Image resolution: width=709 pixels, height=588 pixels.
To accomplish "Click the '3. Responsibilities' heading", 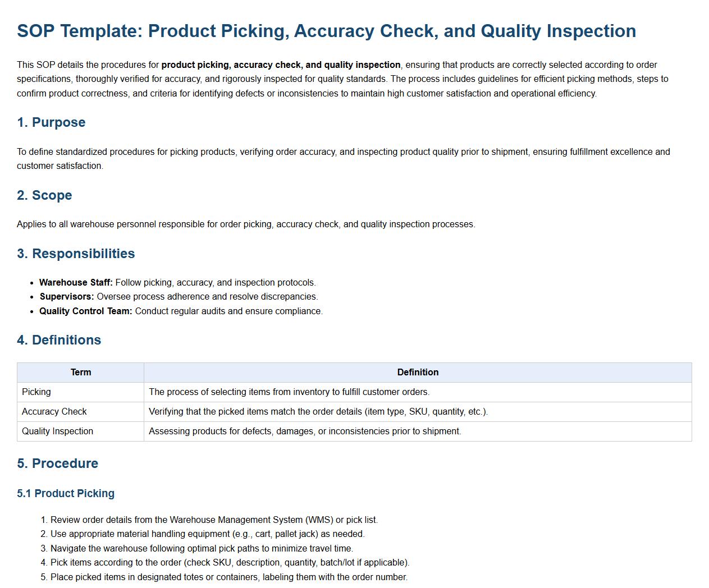I will pos(76,254).
